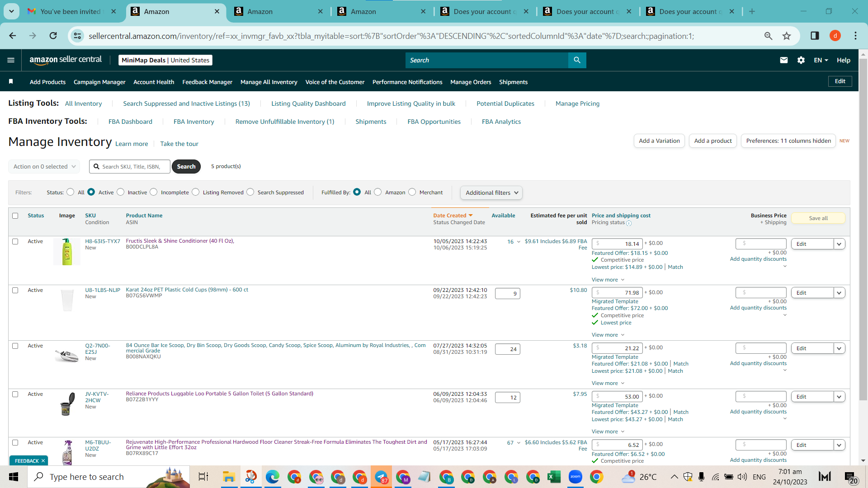
Task: Open the settings gear icon
Action: 801,60
